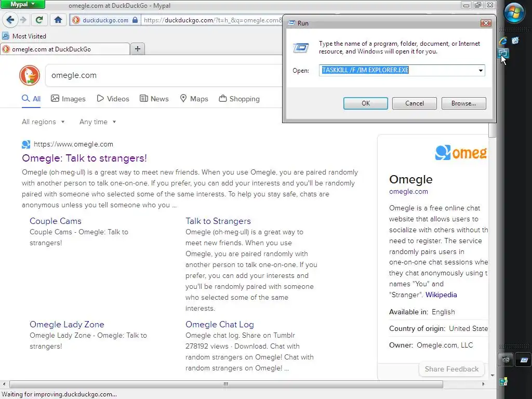This screenshot has width=532, height=399.
Task: Switch to the Images search tab
Action: click(68, 99)
